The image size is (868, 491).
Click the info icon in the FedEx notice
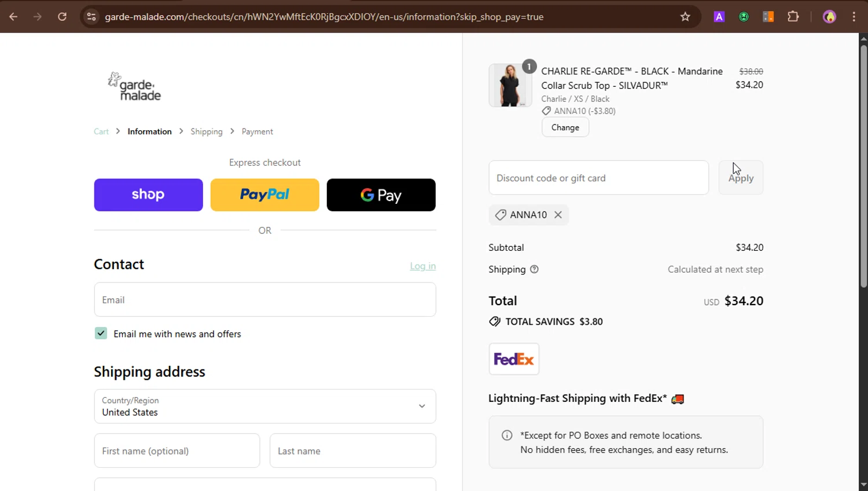507,435
